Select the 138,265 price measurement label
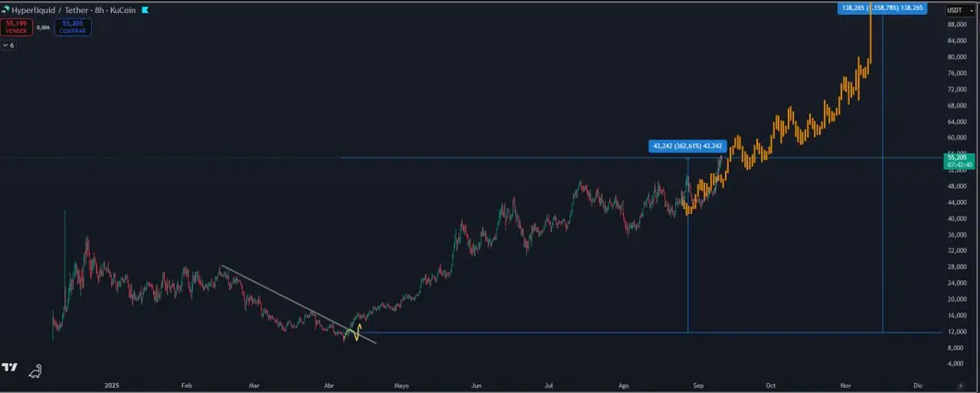 click(x=882, y=8)
